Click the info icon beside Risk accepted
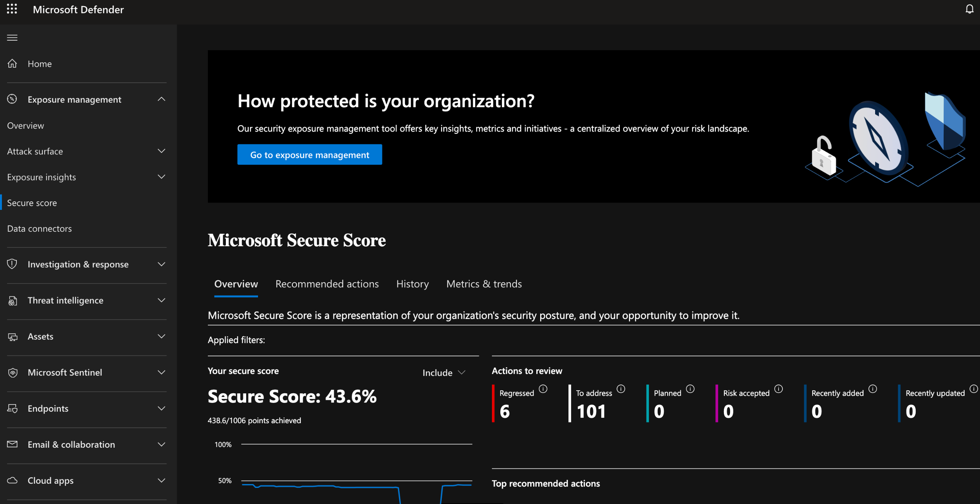The height and width of the screenshot is (504, 980). coord(779,389)
